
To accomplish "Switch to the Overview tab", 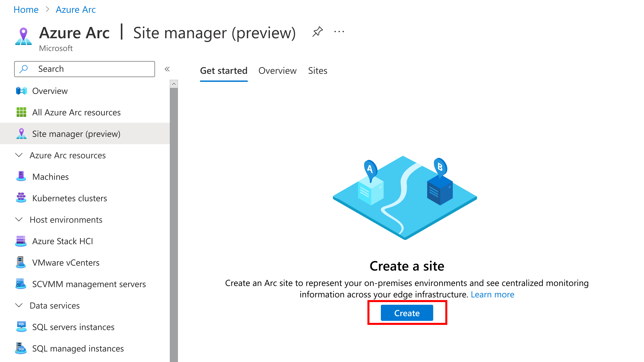I will point(277,70).
